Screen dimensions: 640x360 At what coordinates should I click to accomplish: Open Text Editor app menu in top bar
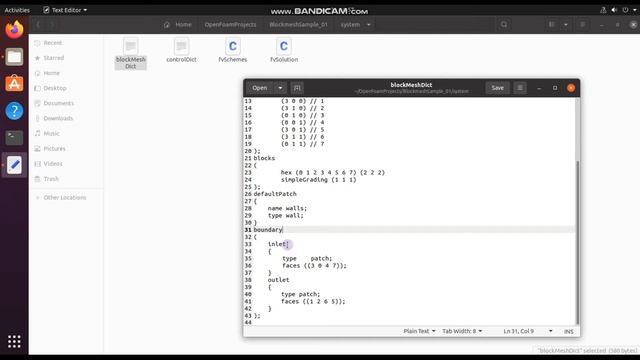[65, 10]
